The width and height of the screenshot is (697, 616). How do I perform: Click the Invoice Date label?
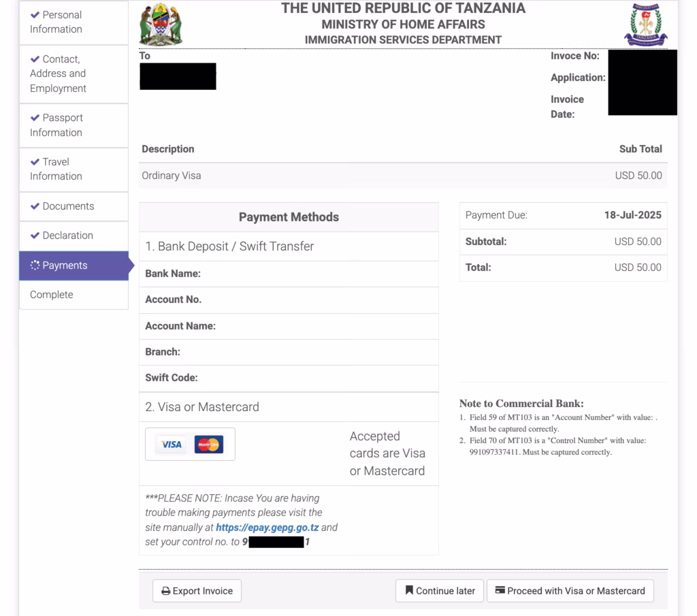(x=567, y=107)
